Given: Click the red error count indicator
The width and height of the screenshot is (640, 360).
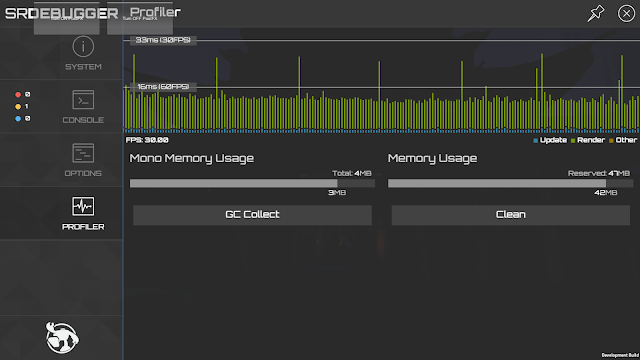Looking at the screenshot, I should [x=22, y=94].
